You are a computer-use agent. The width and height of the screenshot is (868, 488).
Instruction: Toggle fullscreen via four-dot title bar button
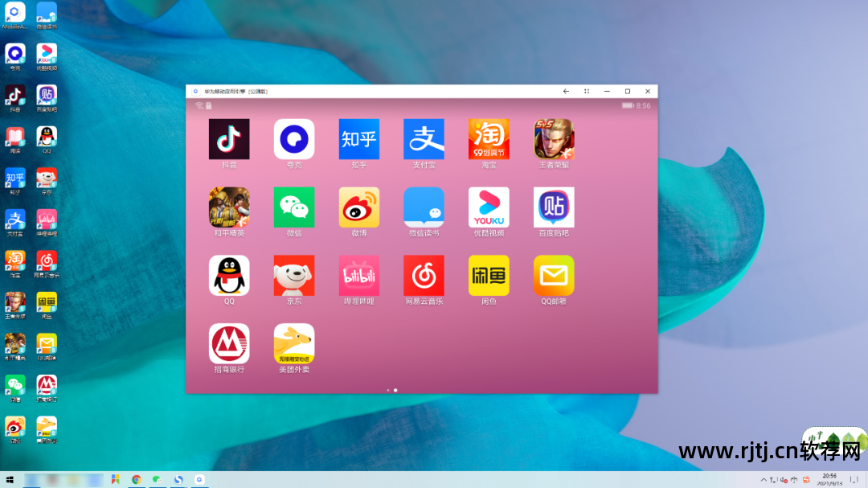pyautogui.click(x=586, y=92)
